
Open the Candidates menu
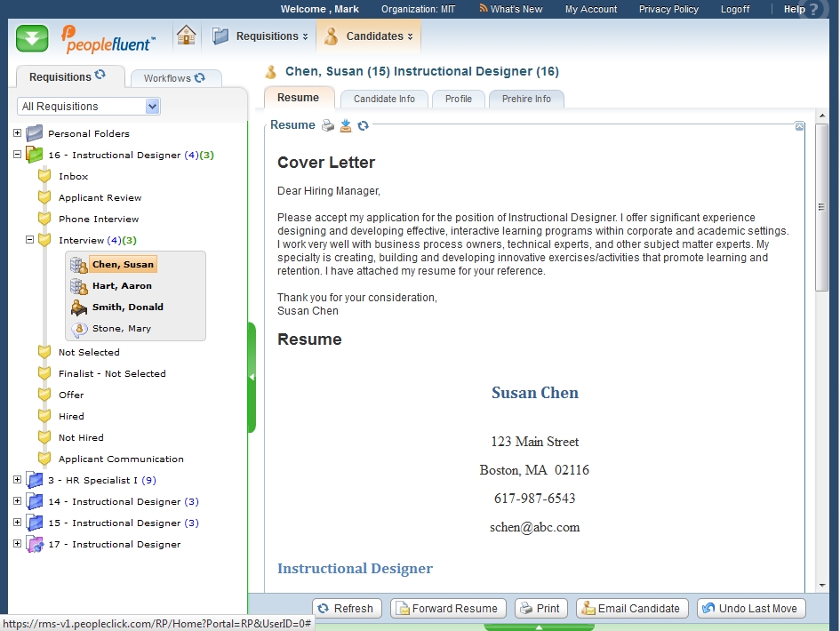369,36
